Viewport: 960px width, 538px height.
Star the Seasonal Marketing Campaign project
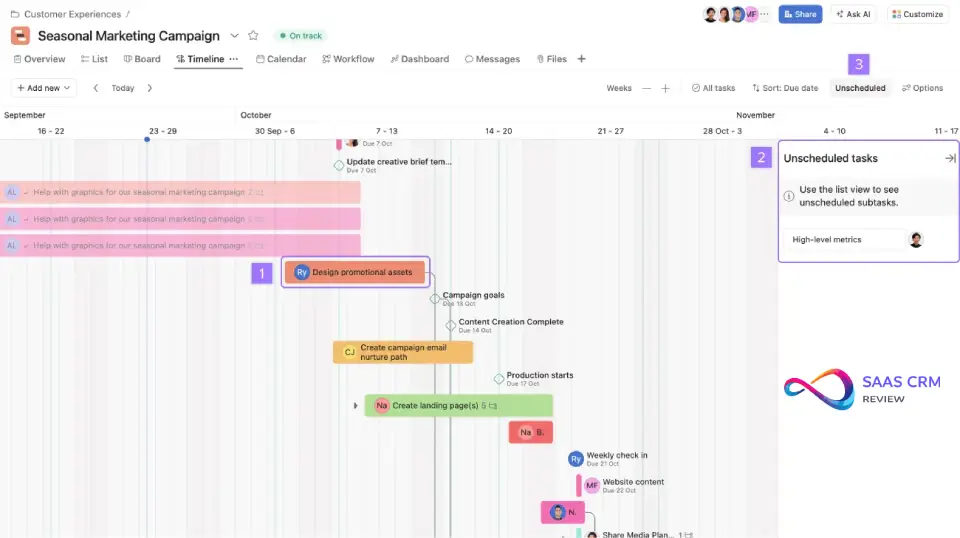tap(253, 36)
